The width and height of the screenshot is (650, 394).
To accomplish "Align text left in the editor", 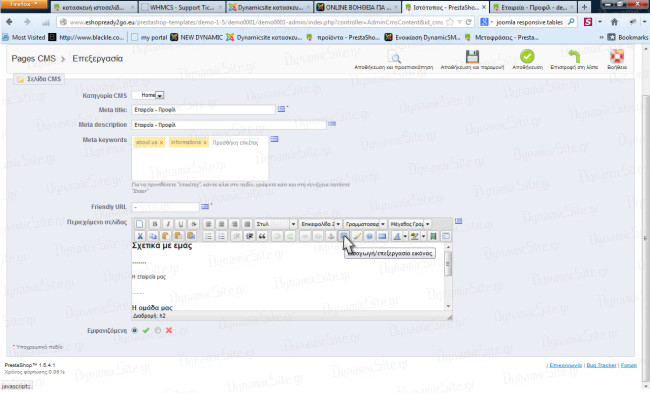I will 209,224.
